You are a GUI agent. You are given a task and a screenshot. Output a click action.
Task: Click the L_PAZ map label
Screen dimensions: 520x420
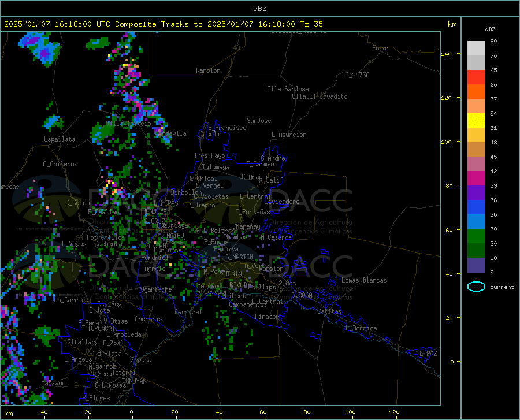click(428, 354)
